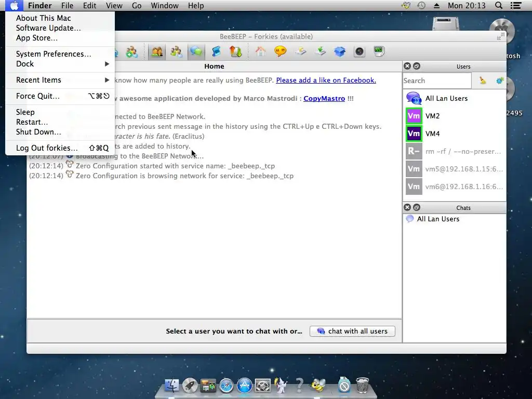This screenshot has width=532, height=399.
Task: Choose App Store... from Apple menu
Action: [60, 37]
